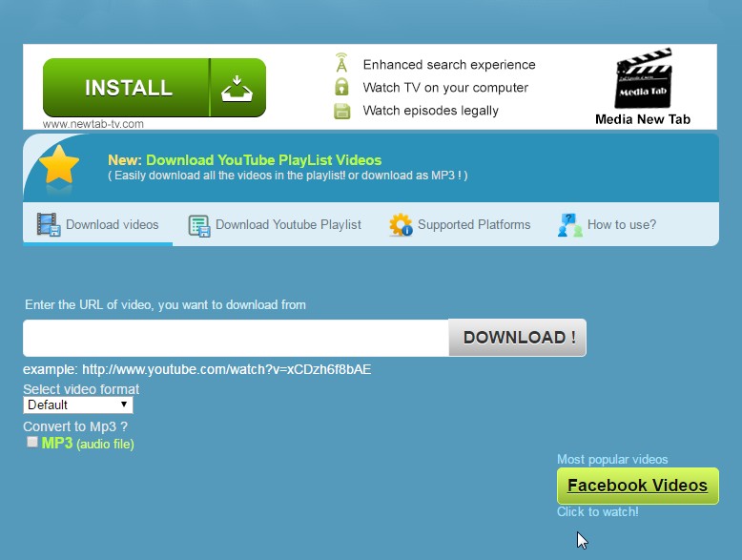Click the gear icon for Supported Platforms
This screenshot has height=560, width=742.
(x=401, y=224)
